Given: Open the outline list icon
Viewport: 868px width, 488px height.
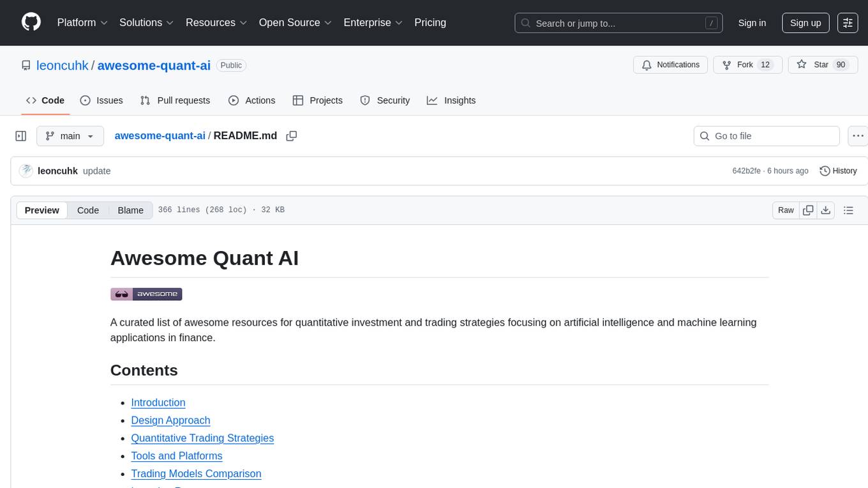Looking at the screenshot, I should pos(848,210).
